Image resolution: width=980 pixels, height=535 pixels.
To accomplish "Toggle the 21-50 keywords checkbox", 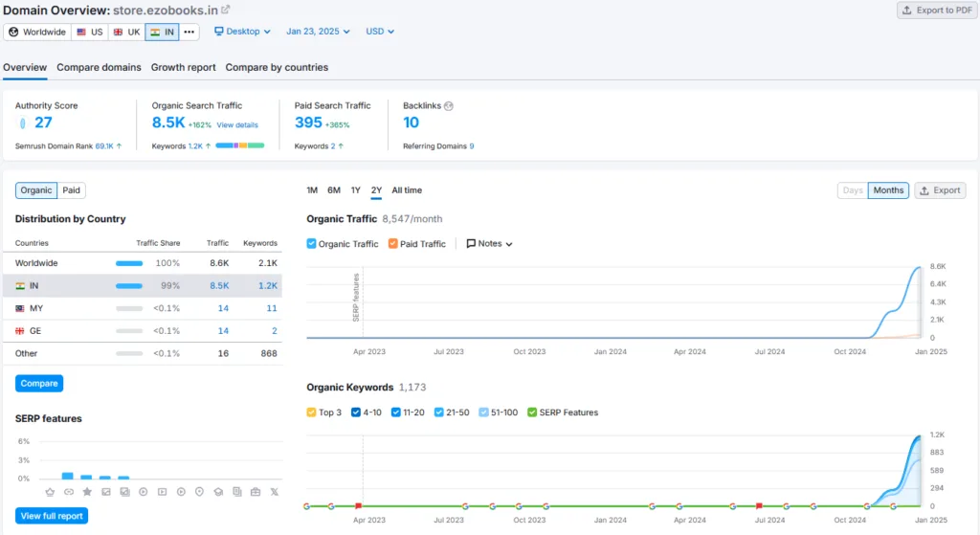I will [x=438, y=412].
